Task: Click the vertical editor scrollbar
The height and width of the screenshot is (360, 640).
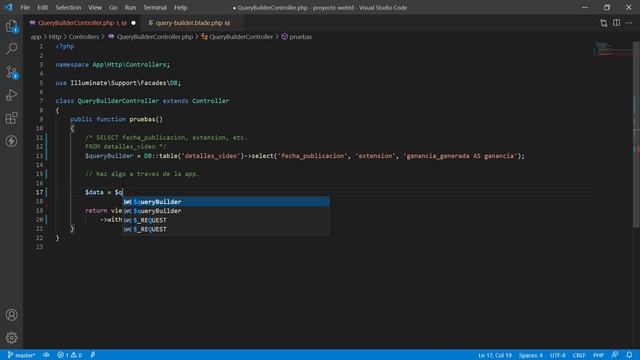Action: point(636,135)
